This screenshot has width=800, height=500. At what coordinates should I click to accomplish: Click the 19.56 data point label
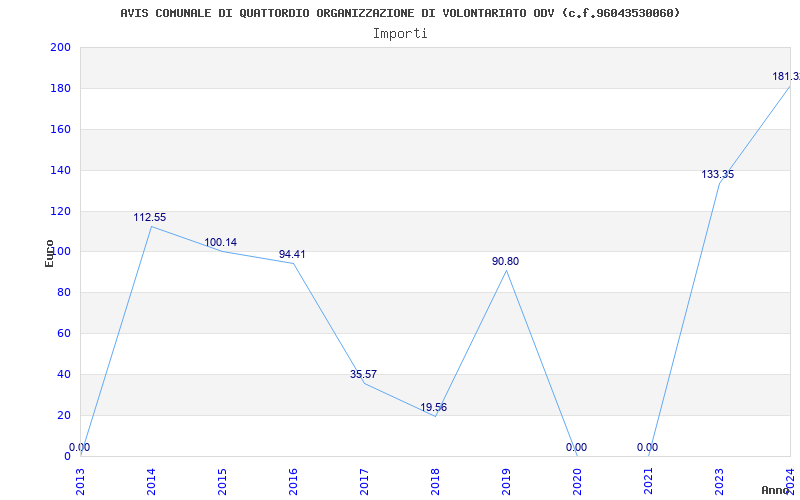[434, 407]
